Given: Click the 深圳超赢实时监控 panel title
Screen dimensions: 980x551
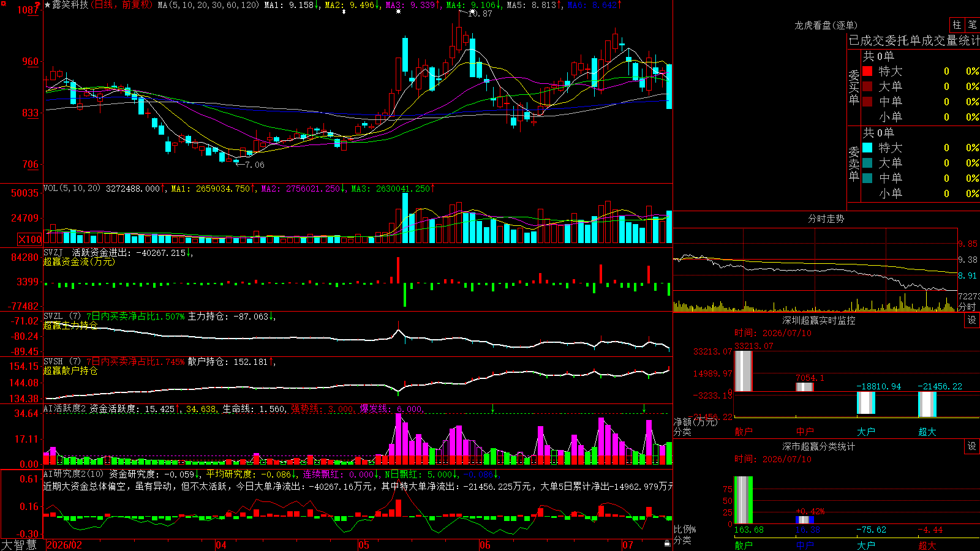Looking at the screenshot, I should tap(819, 320).
